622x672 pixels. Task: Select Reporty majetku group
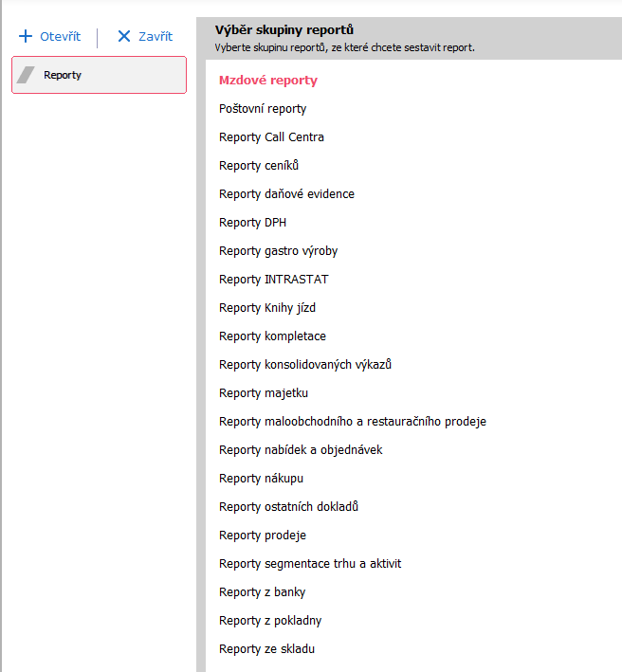point(263,393)
